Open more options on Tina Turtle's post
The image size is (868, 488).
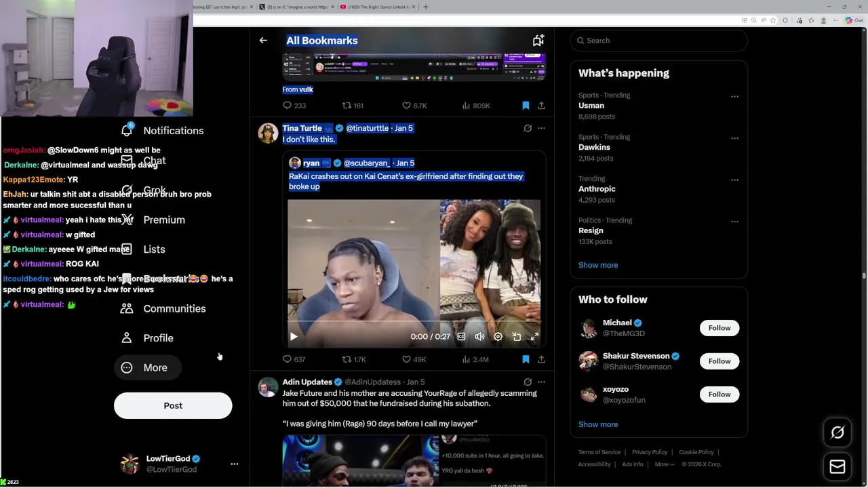point(541,128)
